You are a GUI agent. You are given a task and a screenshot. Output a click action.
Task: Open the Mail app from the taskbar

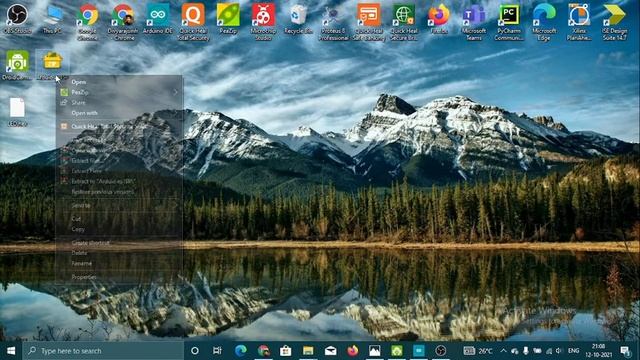pyautogui.click(x=330, y=351)
